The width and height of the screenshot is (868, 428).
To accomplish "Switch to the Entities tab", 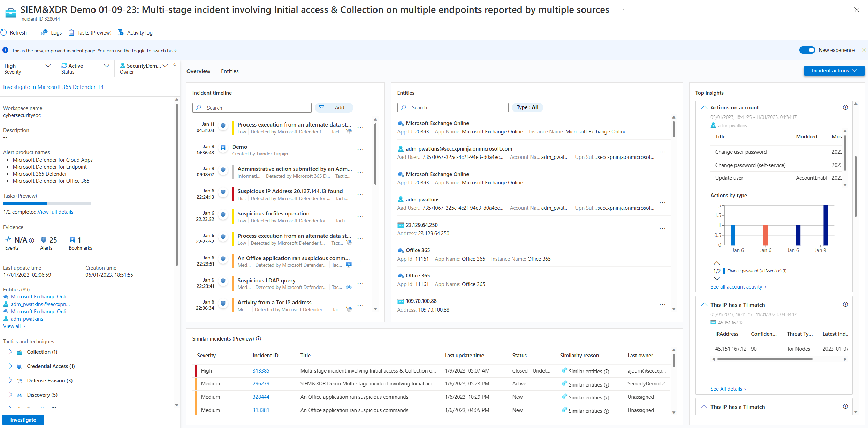I will 230,71.
